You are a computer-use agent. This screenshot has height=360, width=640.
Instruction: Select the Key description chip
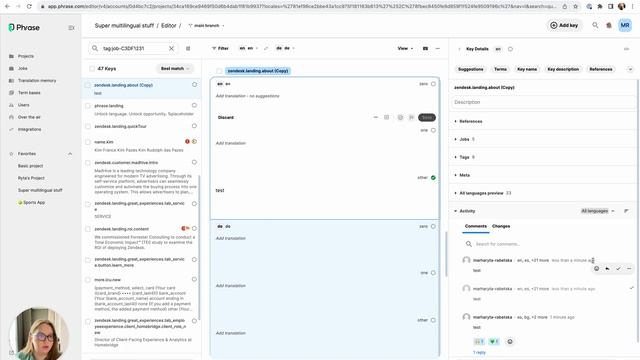(x=563, y=69)
